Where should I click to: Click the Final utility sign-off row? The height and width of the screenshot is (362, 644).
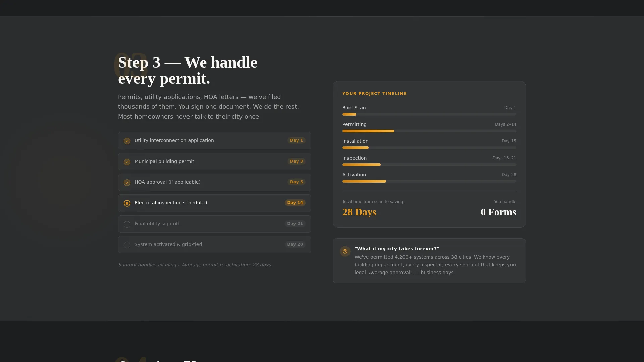click(215, 224)
